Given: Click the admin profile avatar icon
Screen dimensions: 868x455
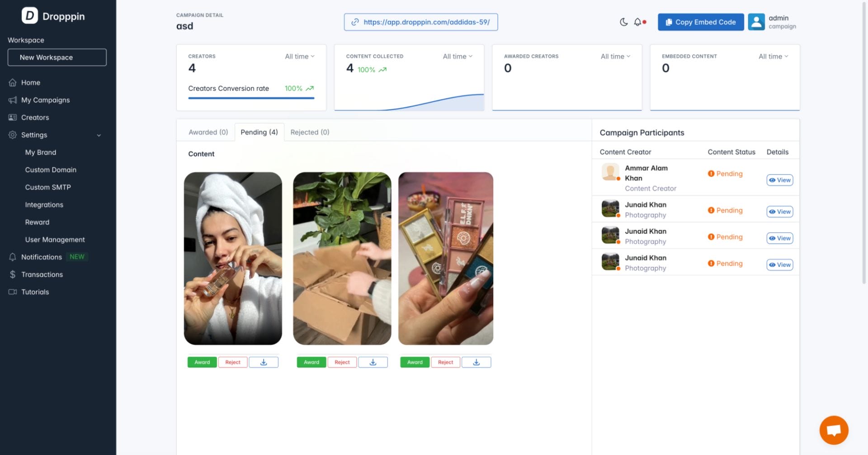Looking at the screenshot, I should pos(756,22).
